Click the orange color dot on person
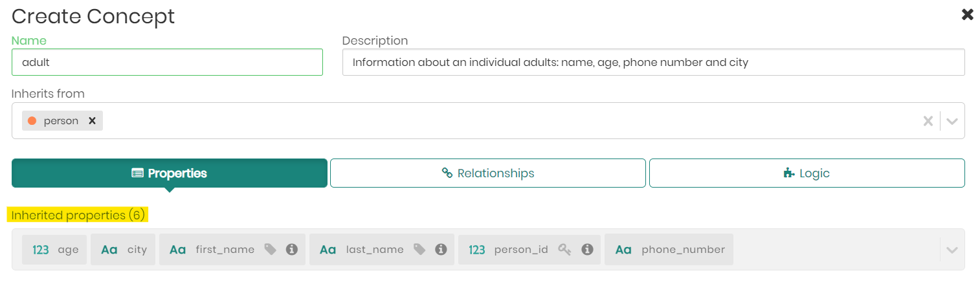Screen dimensions: 980x284 (x=32, y=121)
